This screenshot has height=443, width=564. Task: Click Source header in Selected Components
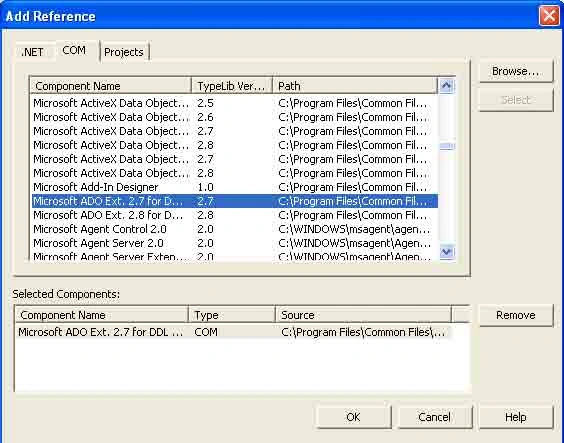[363, 315]
